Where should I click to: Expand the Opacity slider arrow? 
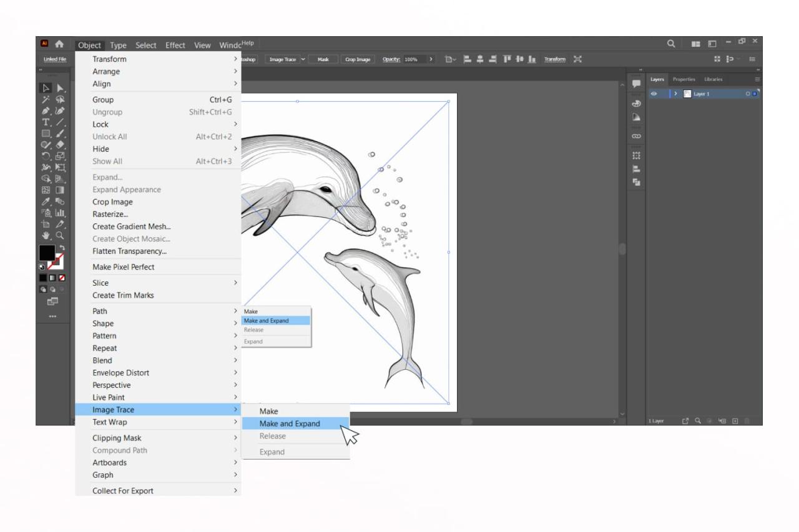(431, 59)
